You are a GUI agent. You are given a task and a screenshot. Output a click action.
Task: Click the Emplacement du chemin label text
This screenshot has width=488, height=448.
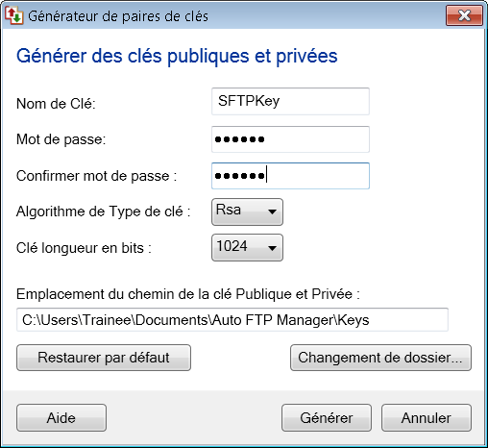[188, 294]
